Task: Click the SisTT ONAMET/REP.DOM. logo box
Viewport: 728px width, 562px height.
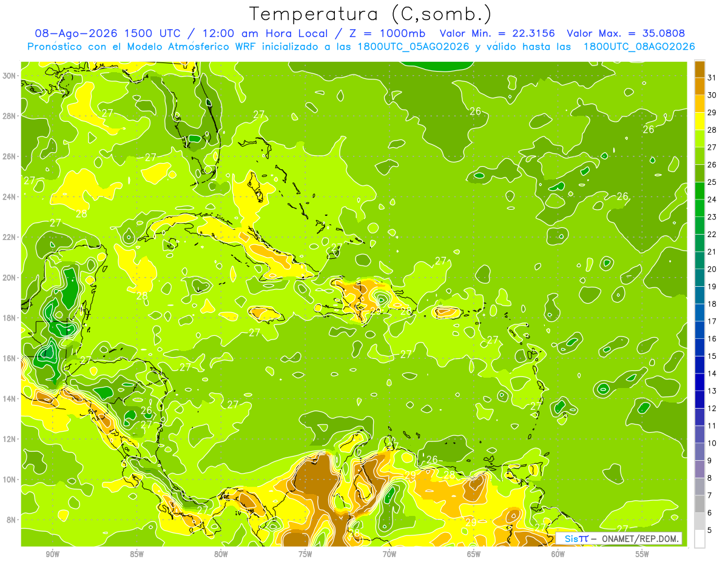Action: click(619, 538)
